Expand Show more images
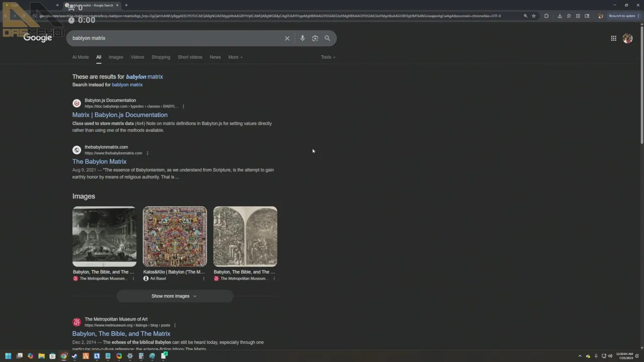Image resolution: width=644 pixels, height=362 pixels. point(175,296)
